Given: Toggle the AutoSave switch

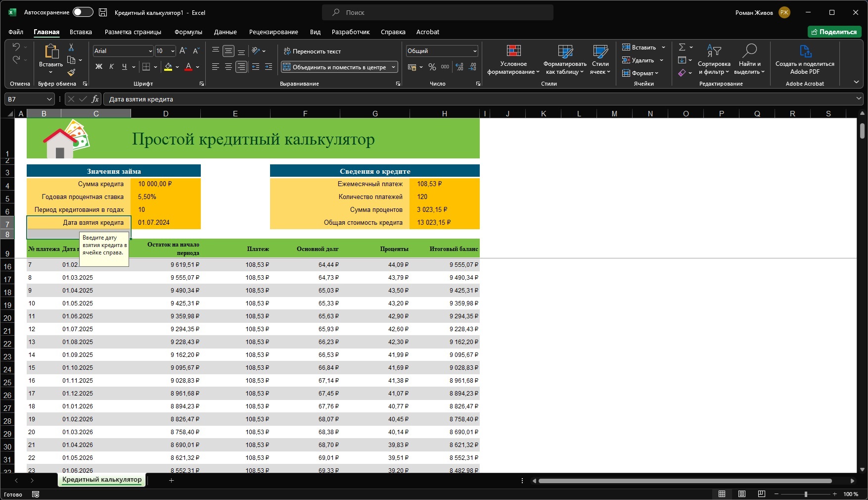Looking at the screenshot, I should [x=83, y=12].
